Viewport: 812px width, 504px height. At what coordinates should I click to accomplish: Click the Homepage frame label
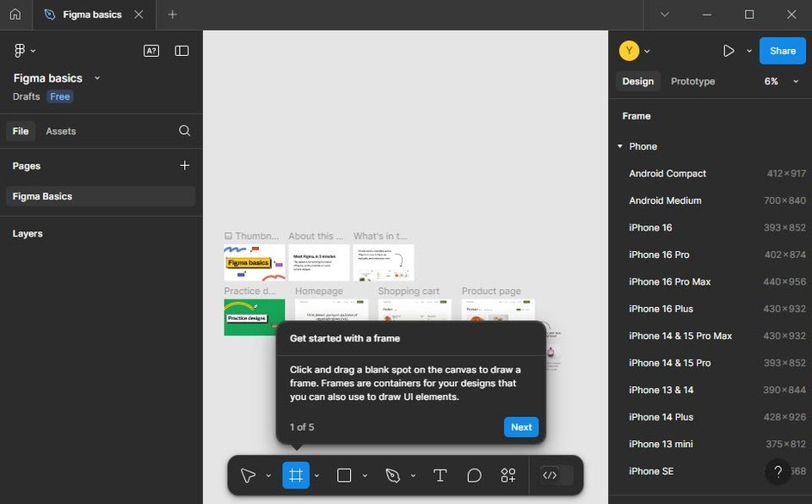319,291
